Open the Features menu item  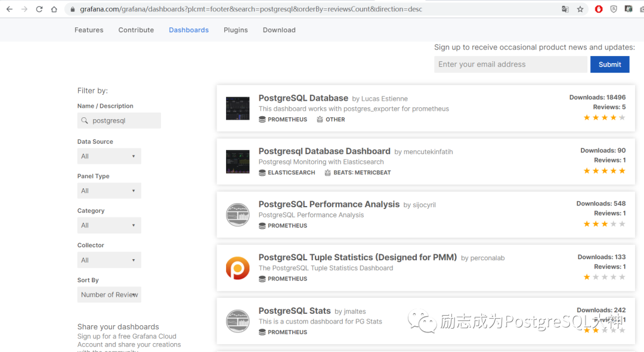89,30
